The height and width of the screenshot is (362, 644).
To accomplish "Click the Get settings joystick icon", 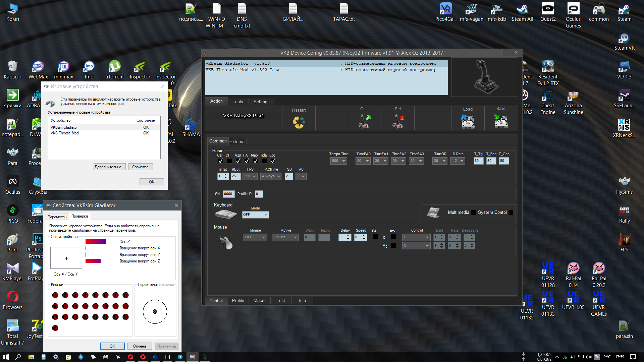I will pos(364,121).
